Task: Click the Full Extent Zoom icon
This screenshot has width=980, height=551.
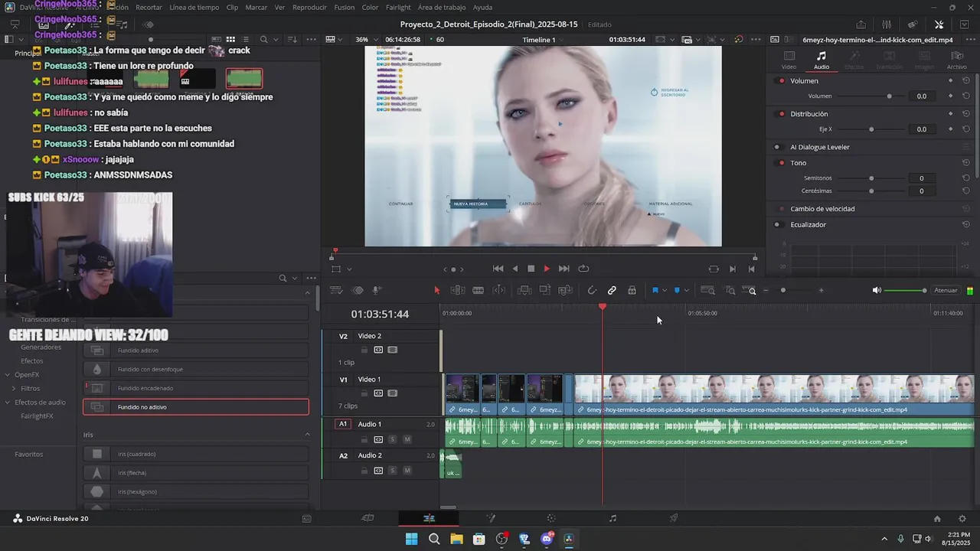Action: tap(708, 290)
